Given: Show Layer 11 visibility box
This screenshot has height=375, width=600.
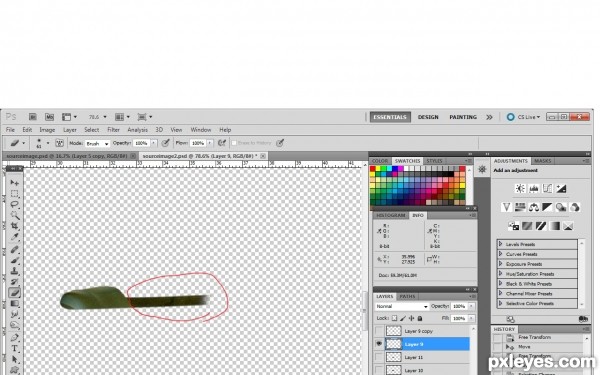Looking at the screenshot, I should pyautogui.click(x=379, y=357).
